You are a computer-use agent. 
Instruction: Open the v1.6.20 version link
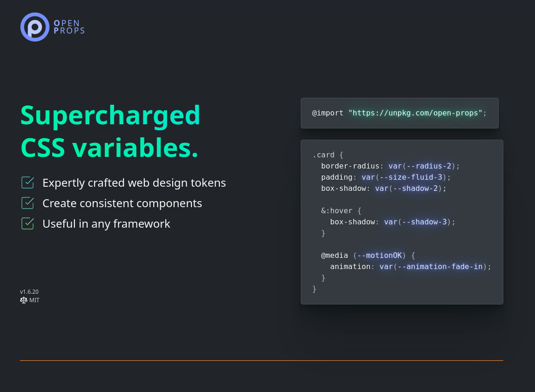[29, 292]
